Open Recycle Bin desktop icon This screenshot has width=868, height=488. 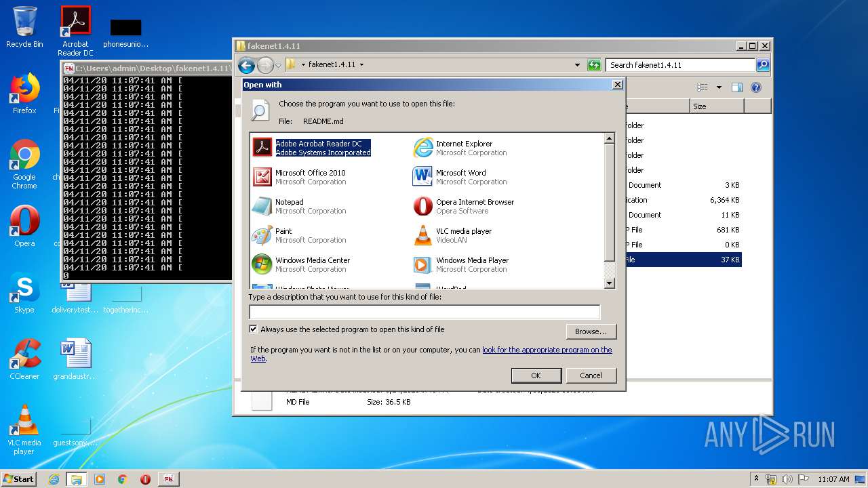[24, 27]
